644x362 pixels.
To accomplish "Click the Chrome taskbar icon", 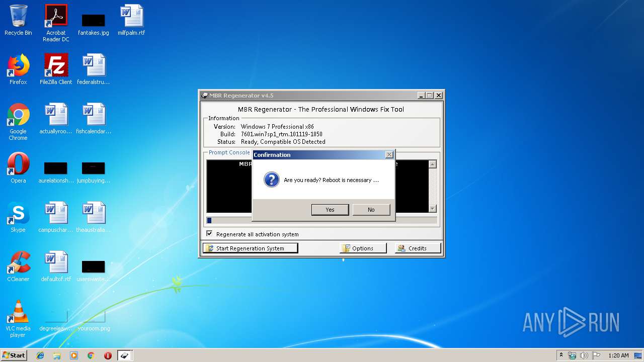I will [91, 355].
